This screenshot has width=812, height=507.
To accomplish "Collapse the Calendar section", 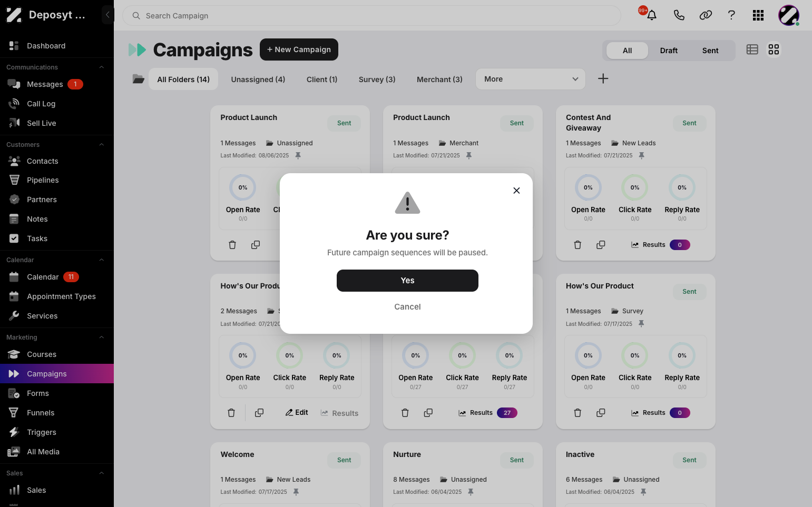I will point(101,260).
